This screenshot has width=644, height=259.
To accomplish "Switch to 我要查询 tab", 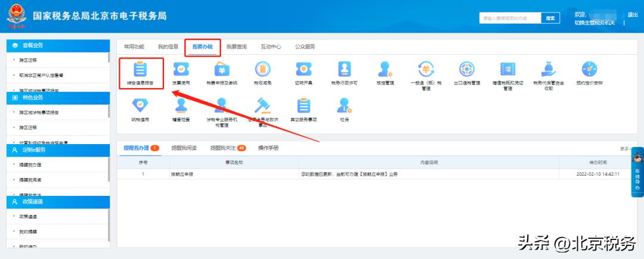I will pyautogui.click(x=237, y=46).
